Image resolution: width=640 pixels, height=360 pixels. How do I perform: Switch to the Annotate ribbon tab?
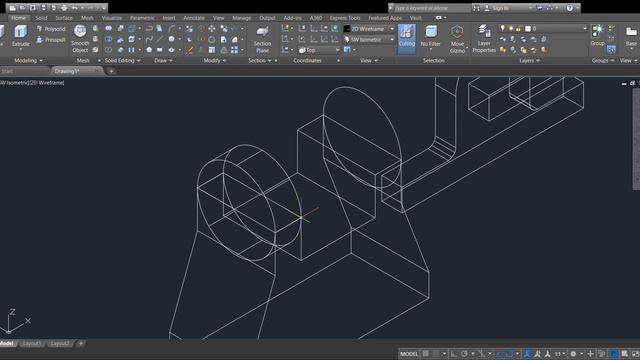[194, 18]
